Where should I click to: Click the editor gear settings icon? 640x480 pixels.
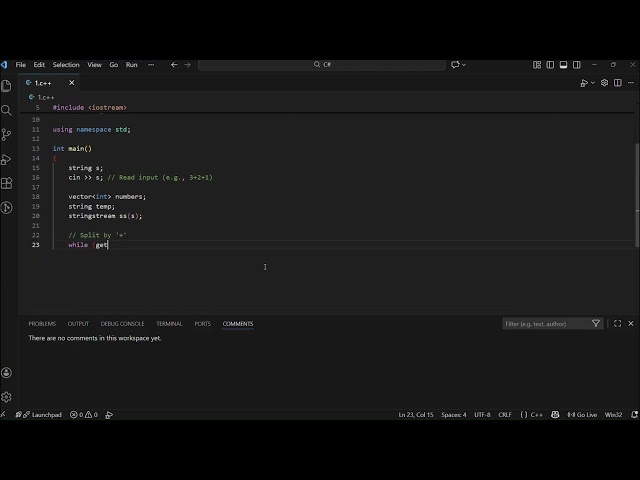[x=604, y=83]
